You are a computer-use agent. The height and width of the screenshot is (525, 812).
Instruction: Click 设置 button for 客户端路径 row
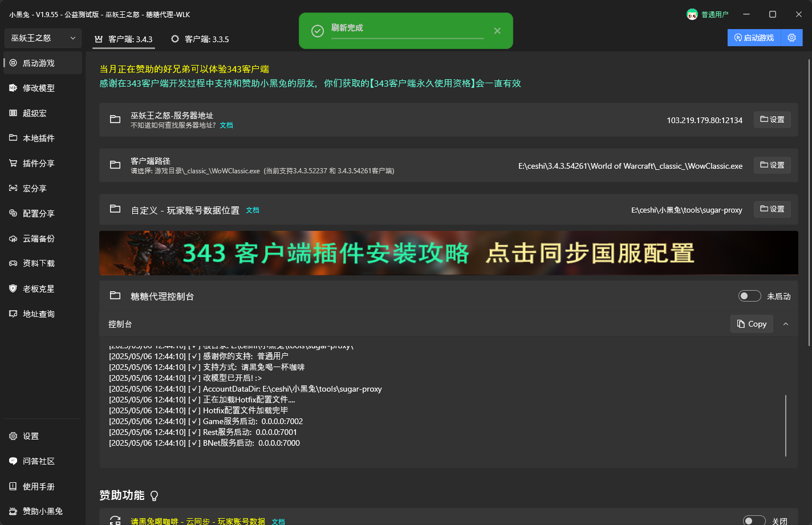coord(772,165)
